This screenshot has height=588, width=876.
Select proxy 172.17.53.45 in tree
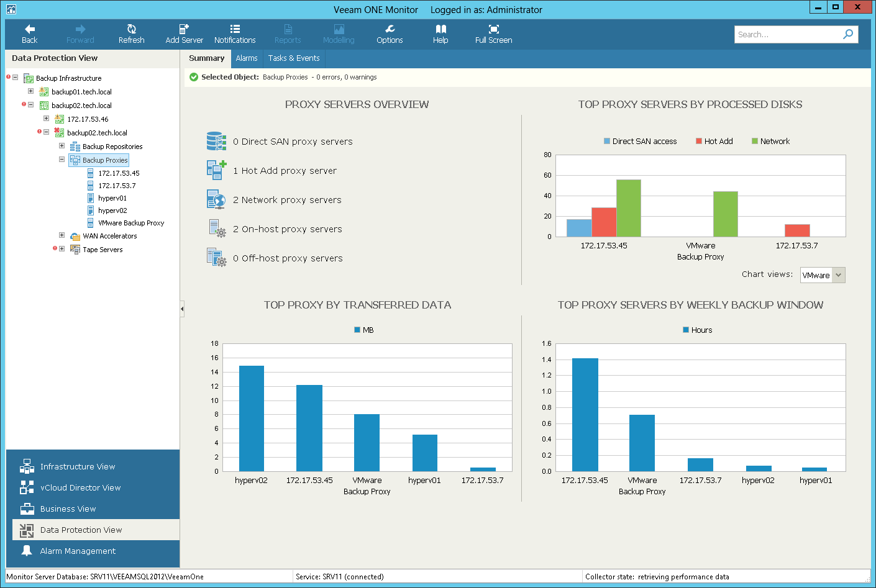pyautogui.click(x=119, y=173)
